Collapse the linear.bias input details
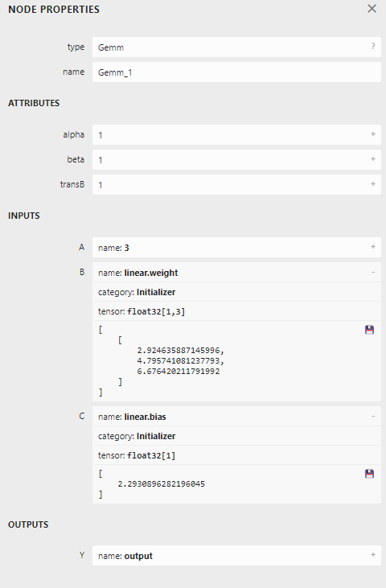 [x=373, y=416]
